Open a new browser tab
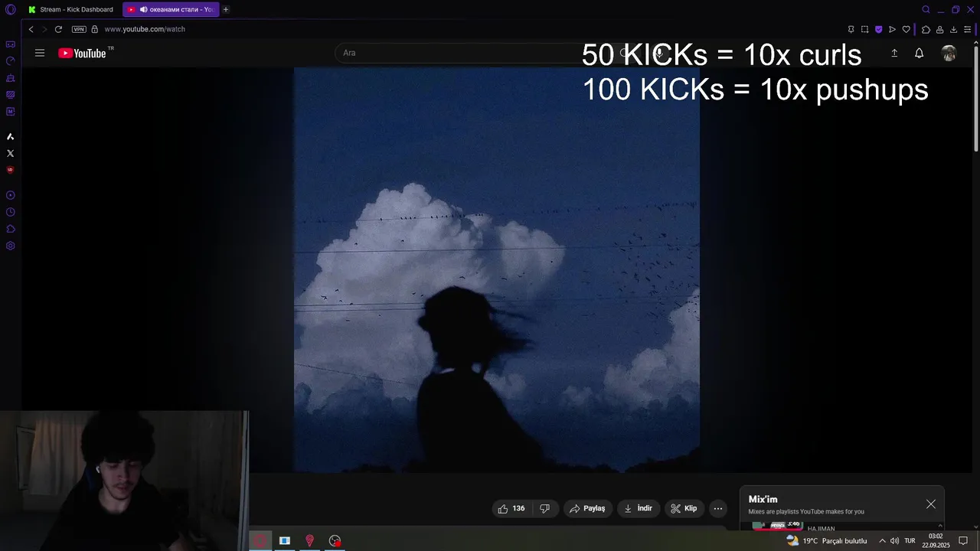The width and height of the screenshot is (980, 551). click(x=226, y=9)
